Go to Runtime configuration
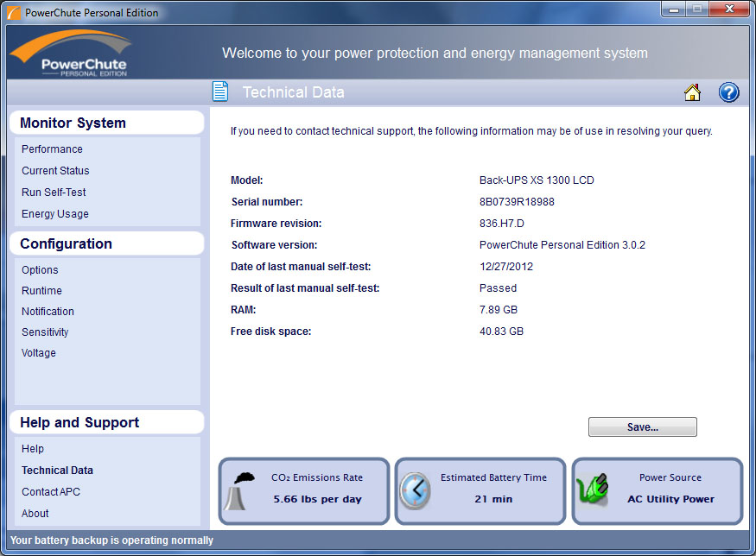 [x=42, y=291]
